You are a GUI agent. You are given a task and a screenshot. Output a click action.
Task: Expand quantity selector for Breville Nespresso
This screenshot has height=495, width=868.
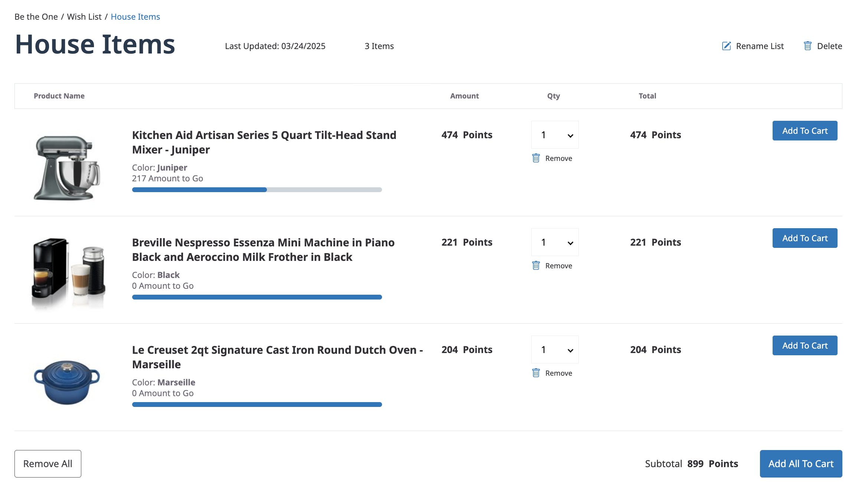(555, 242)
